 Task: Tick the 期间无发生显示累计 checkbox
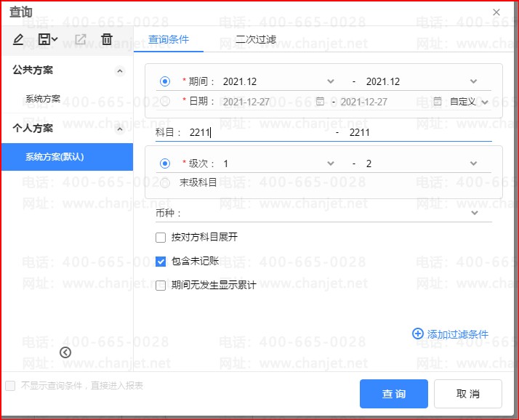coord(161,286)
